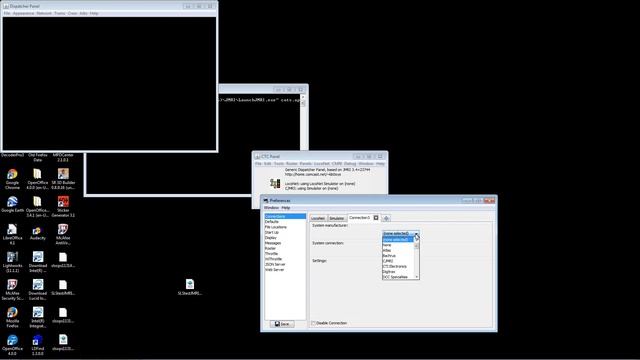Viewport: 640px width, 360px height.
Task: Close the Connection1 tab with its X icon
Action: tap(376, 218)
